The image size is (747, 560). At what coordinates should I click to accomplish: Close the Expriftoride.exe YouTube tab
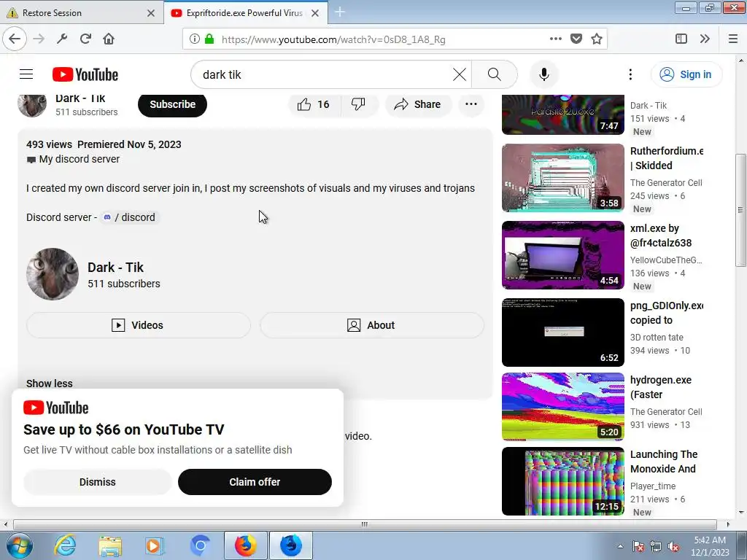[315, 13]
